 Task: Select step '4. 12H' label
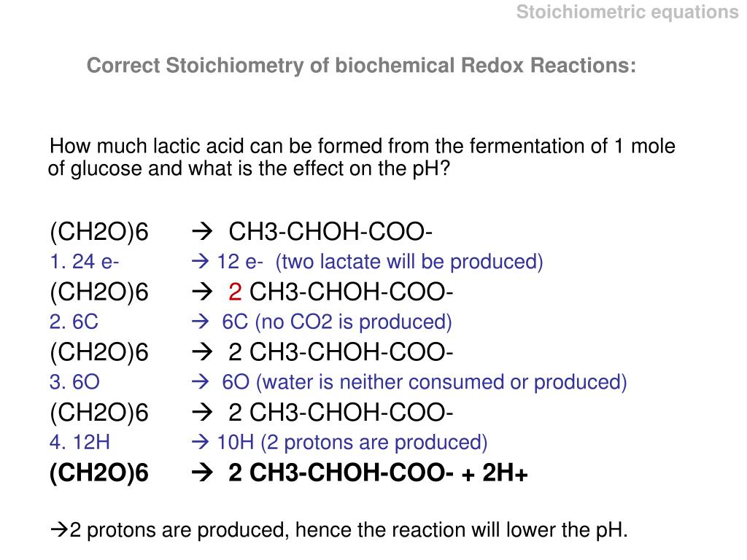coord(80,443)
